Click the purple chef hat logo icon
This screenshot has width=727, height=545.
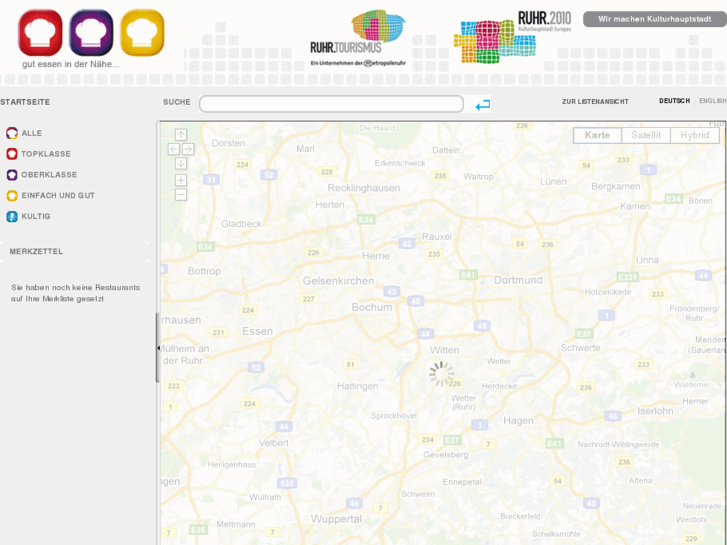coord(91,33)
